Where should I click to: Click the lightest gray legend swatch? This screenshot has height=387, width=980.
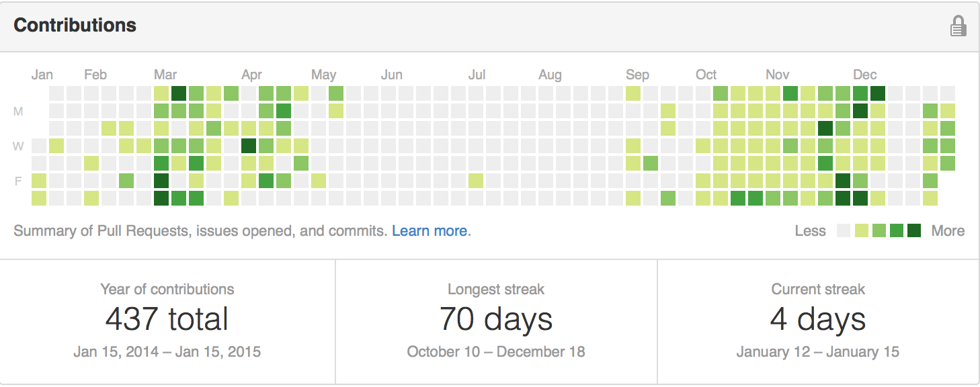(x=844, y=230)
